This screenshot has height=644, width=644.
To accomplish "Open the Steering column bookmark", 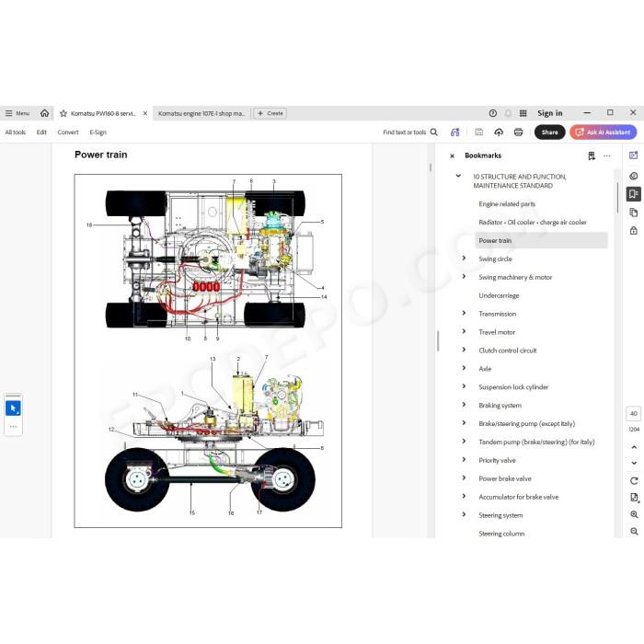I will coord(501,534).
